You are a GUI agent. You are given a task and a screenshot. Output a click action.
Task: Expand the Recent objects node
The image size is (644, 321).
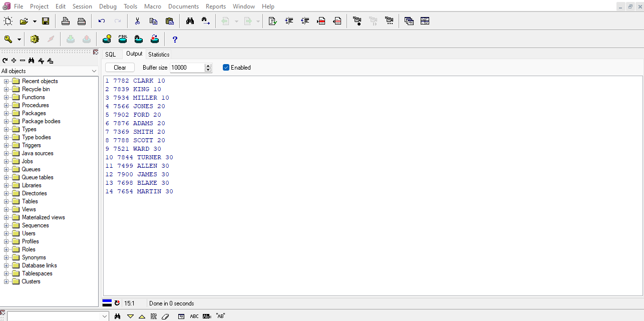(6, 81)
